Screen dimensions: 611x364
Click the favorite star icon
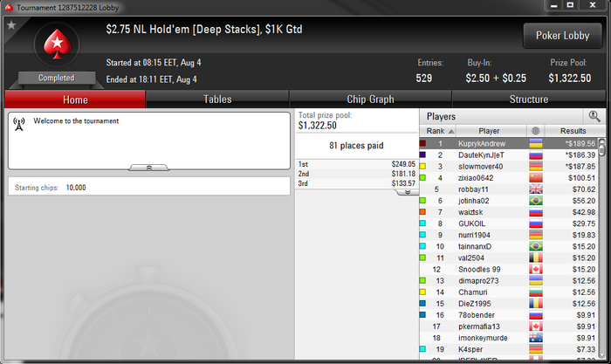pos(11,25)
